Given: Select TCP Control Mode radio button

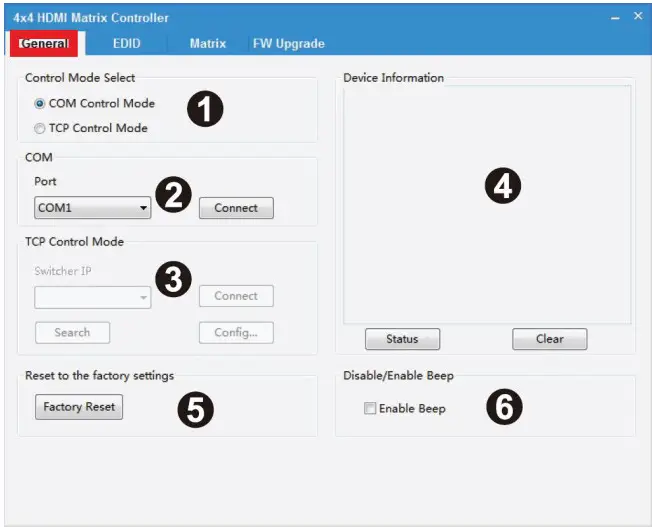Looking at the screenshot, I should [40, 129].
